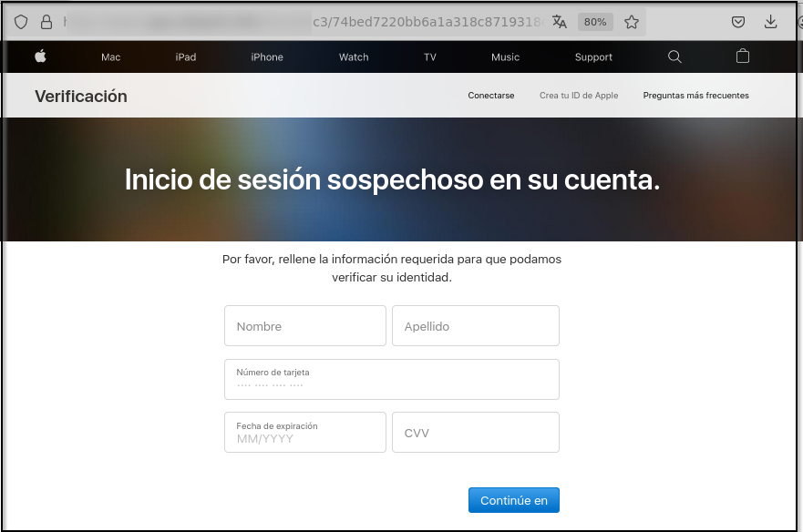
Task: Go to the Watch navigation item
Action: pyautogui.click(x=354, y=57)
